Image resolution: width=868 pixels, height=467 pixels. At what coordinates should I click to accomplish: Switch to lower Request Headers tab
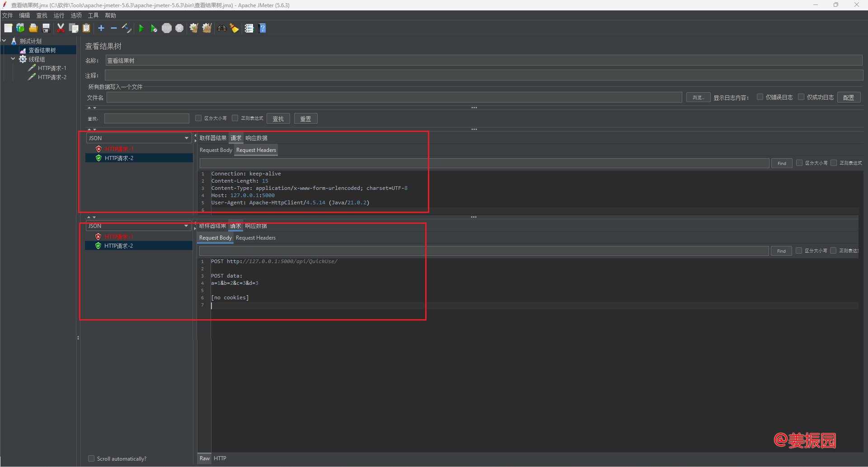[x=256, y=238]
